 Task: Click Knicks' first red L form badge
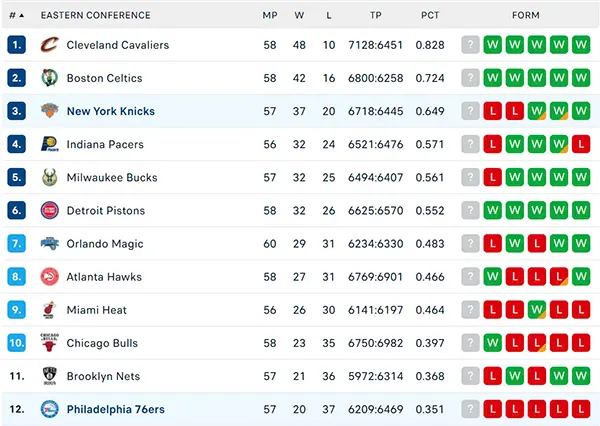pyautogui.click(x=492, y=111)
